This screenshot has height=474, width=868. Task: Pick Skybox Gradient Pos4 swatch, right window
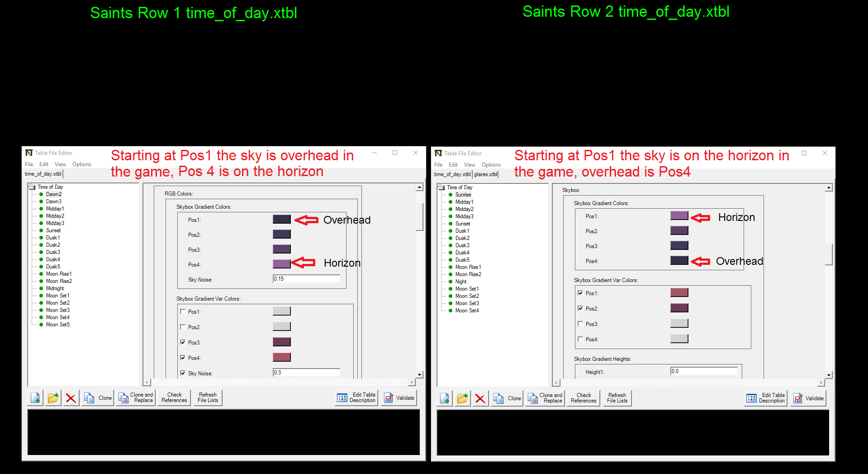[x=679, y=260]
